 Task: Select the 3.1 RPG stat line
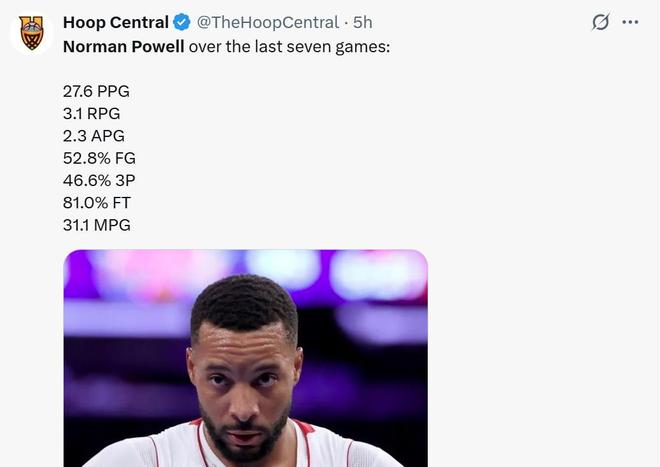91,113
